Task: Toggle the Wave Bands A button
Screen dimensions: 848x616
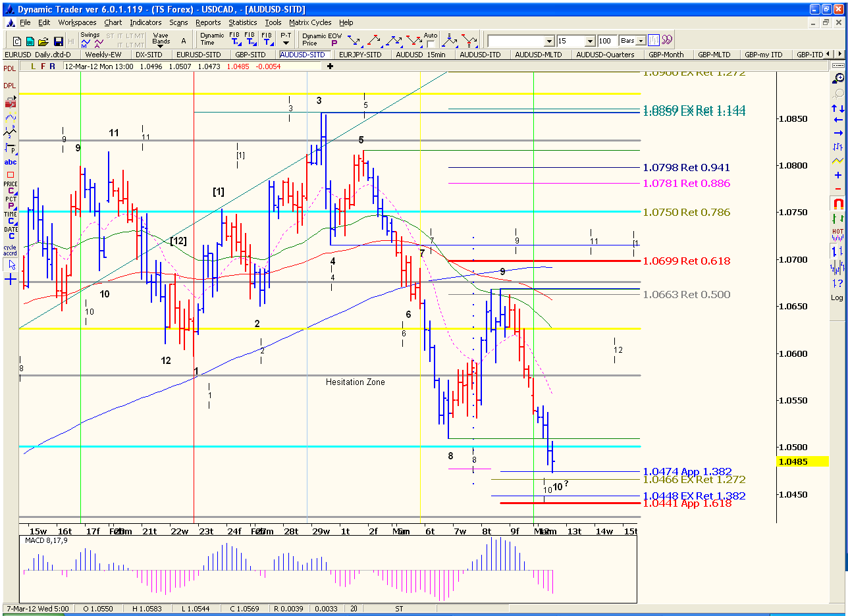Action: pos(183,41)
